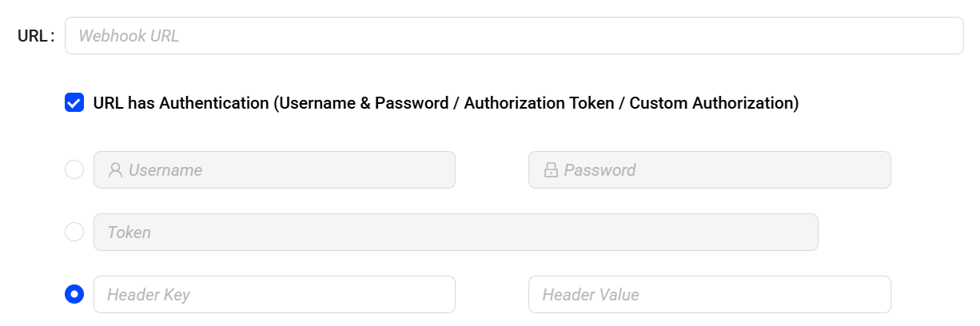The image size is (980, 326).
Task: Select the Username and Password radio button
Action: [74, 170]
